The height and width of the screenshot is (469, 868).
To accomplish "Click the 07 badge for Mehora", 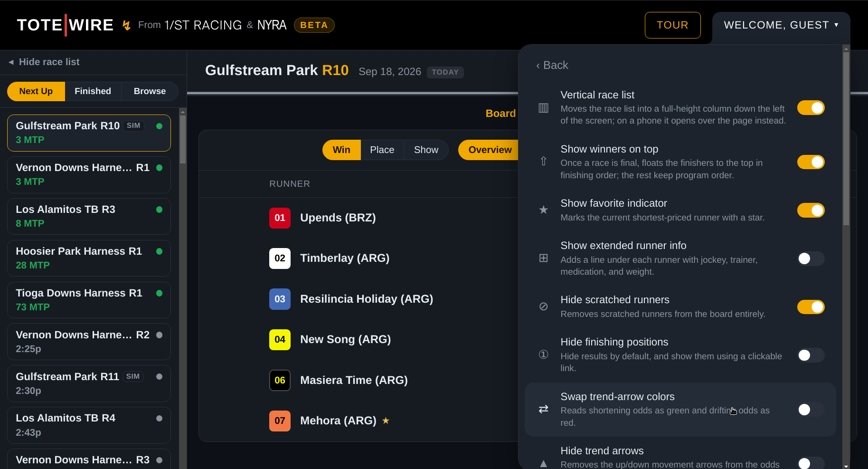I will (280, 421).
